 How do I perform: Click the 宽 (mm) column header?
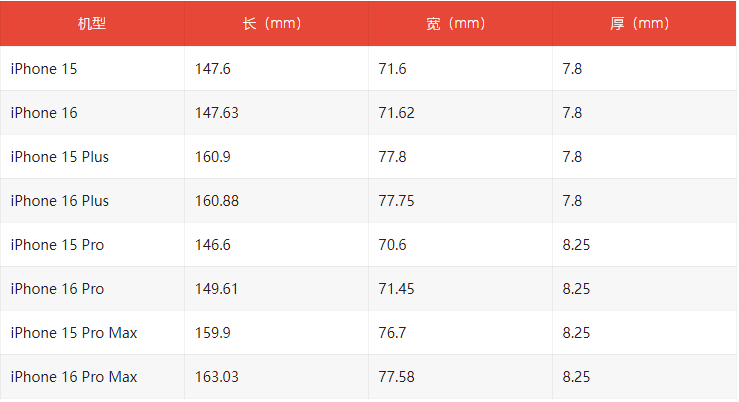460,23
